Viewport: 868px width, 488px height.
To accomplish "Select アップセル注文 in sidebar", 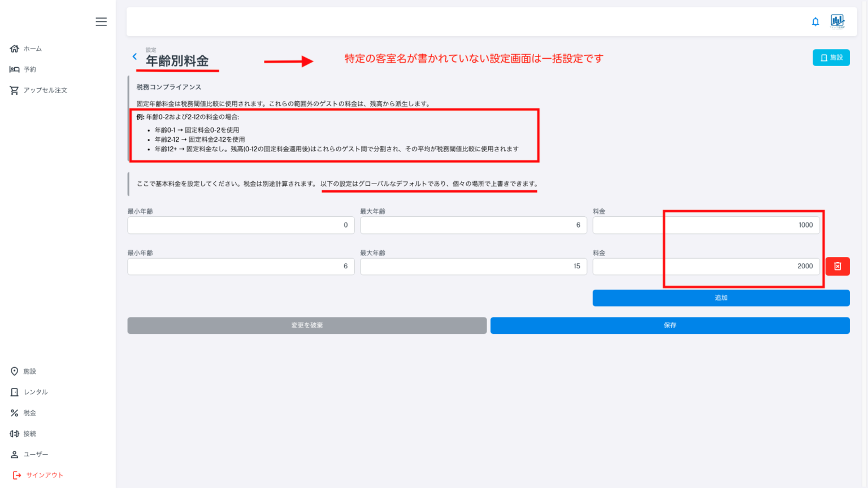I will 45,90.
